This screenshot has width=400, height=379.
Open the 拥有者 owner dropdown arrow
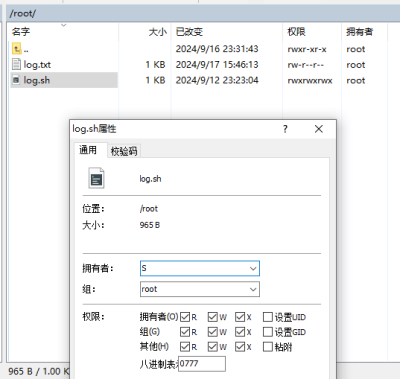pos(253,268)
